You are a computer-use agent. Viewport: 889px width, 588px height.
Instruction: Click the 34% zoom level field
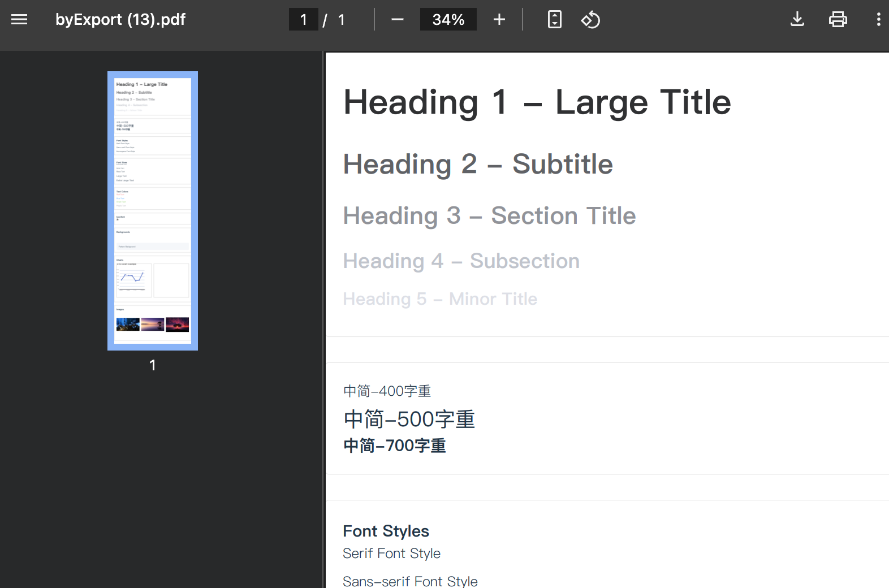click(448, 20)
